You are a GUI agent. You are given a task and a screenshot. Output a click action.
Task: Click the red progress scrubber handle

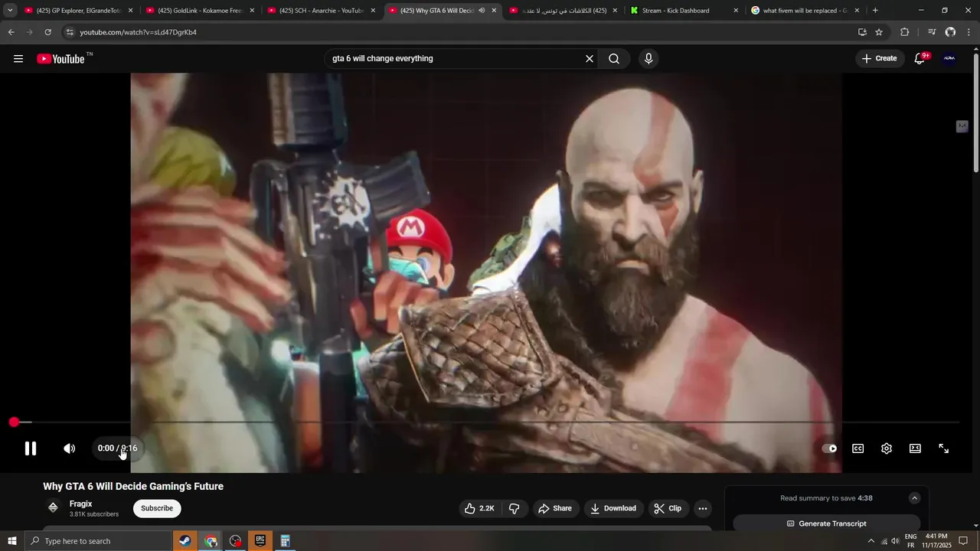pyautogui.click(x=14, y=422)
